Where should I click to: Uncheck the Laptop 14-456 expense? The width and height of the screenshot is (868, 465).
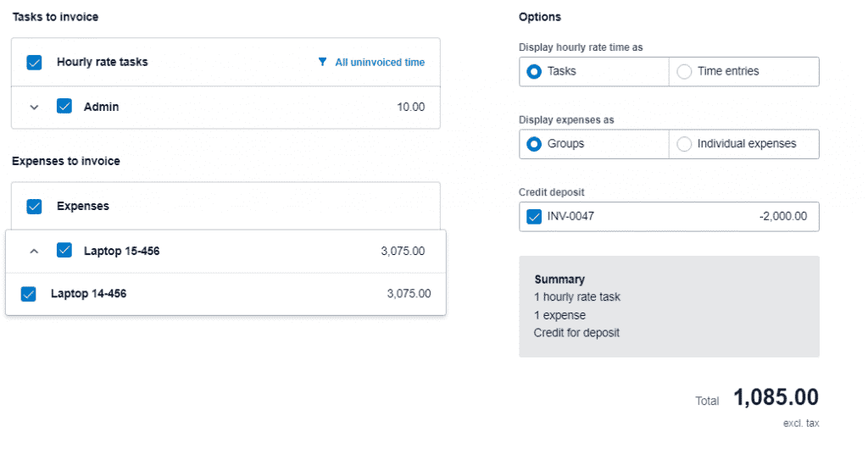click(x=28, y=294)
